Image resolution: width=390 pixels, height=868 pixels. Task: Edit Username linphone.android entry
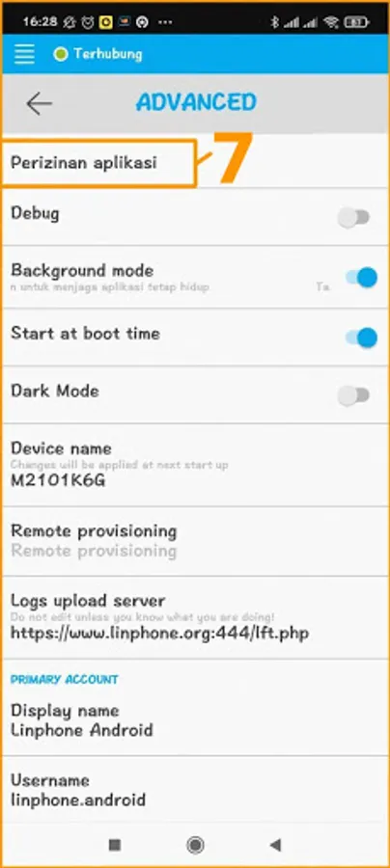click(195, 790)
